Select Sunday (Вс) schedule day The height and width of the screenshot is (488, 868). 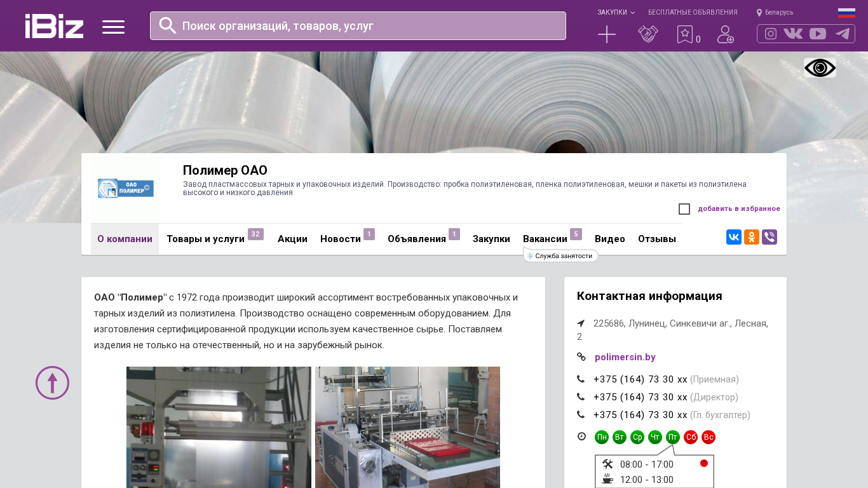709,437
